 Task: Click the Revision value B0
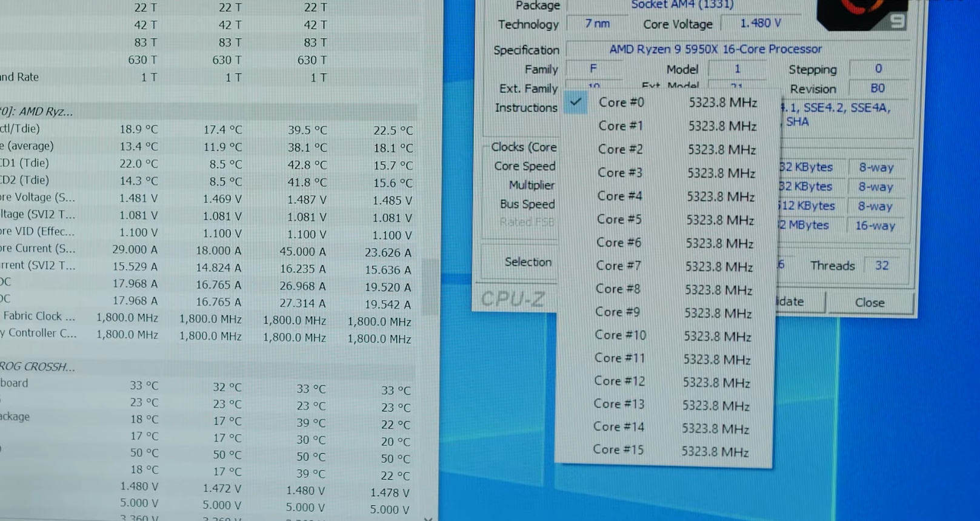[x=878, y=89]
